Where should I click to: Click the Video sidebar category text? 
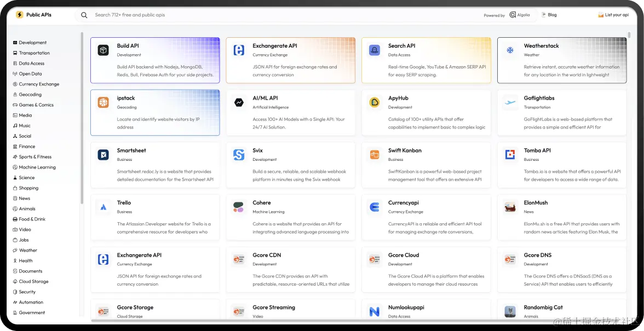[x=25, y=230]
